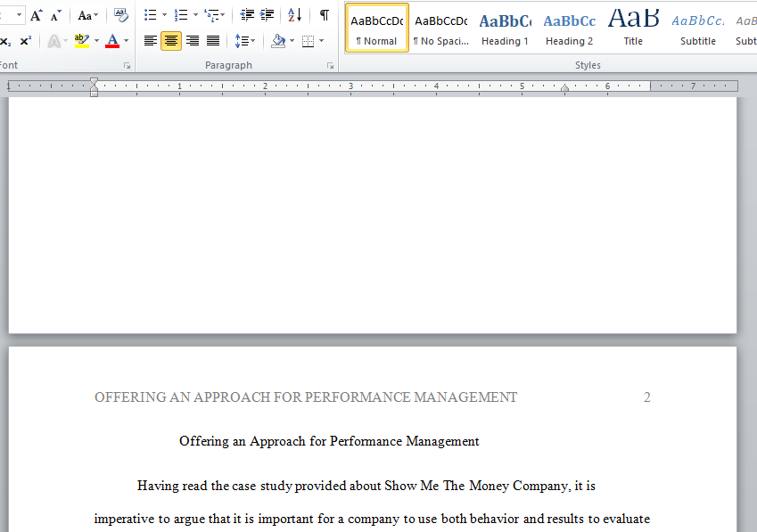The image size is (757, 532).
Task: Open Font dialog box launcher
Action: click(127, 66)
